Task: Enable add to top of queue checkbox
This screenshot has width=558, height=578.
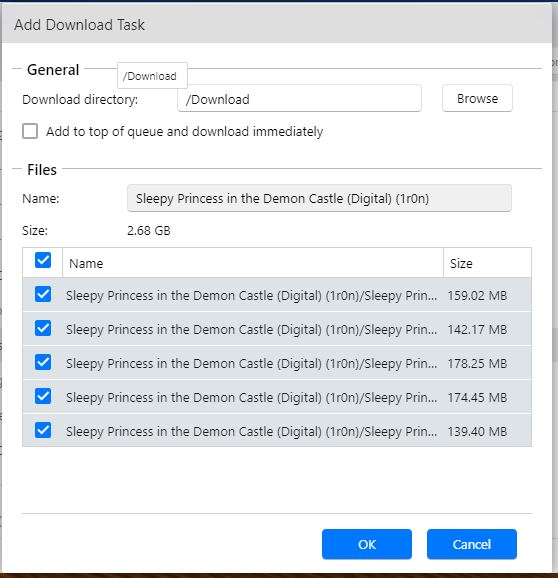Action: pyautogui.click(x=30, y=131)
